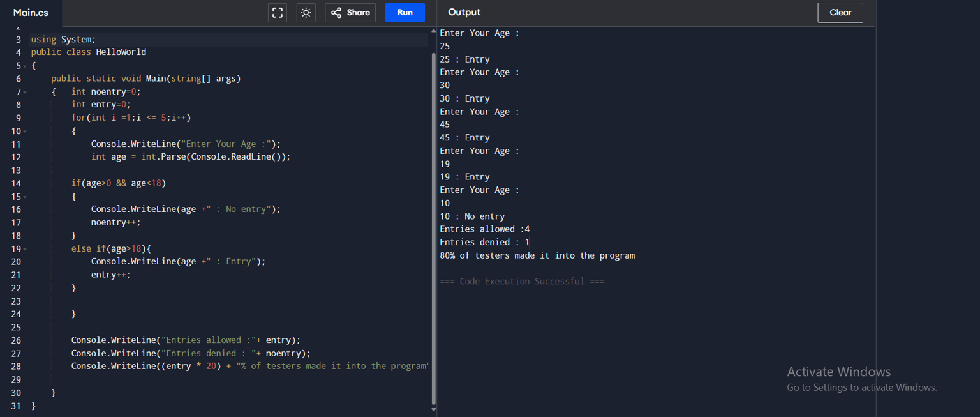Click 'noentry++;' statement
The image size is (980, 417).
[115, 223]
